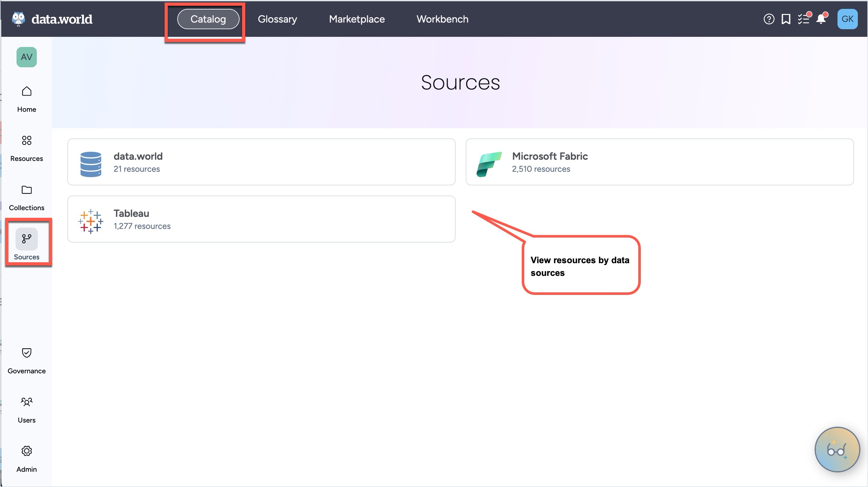Open the notifications bell
The height and width of the screenshot is (487, 868).
[821, 19]
